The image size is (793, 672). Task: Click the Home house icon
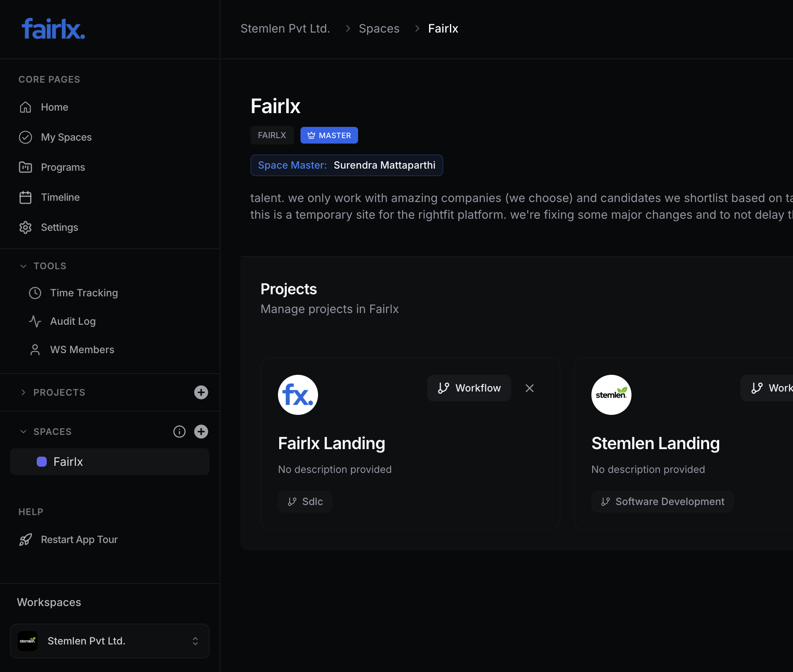tap(25, 107)
